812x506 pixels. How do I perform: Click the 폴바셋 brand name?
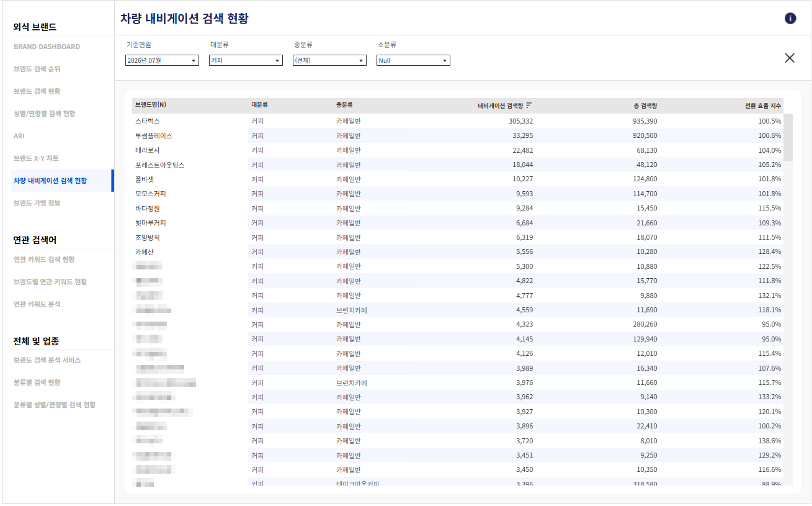tap(144, 179)
